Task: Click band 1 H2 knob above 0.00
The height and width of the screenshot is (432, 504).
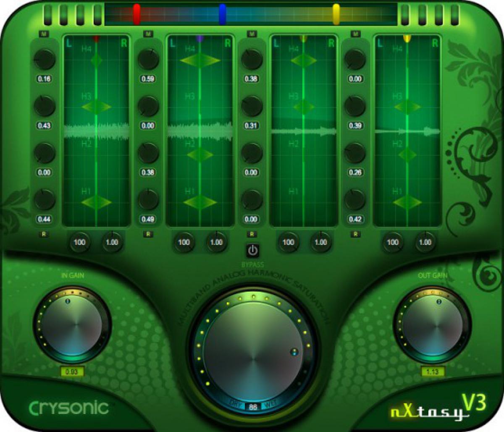Action: coord(45,152)
